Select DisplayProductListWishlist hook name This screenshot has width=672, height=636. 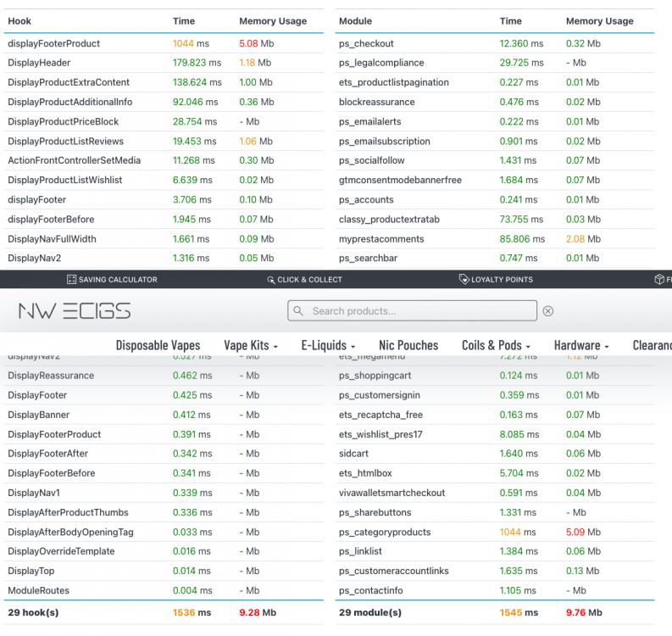click(64, 180)
